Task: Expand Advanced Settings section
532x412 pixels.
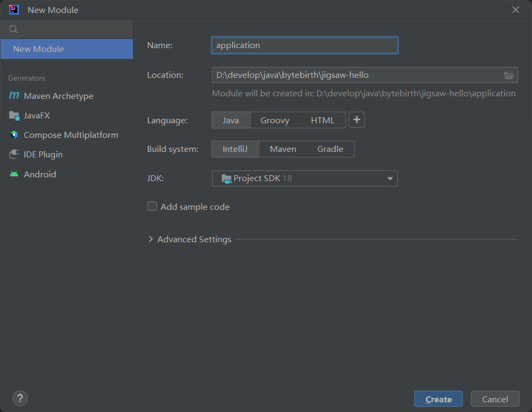Action: point(151,240)
